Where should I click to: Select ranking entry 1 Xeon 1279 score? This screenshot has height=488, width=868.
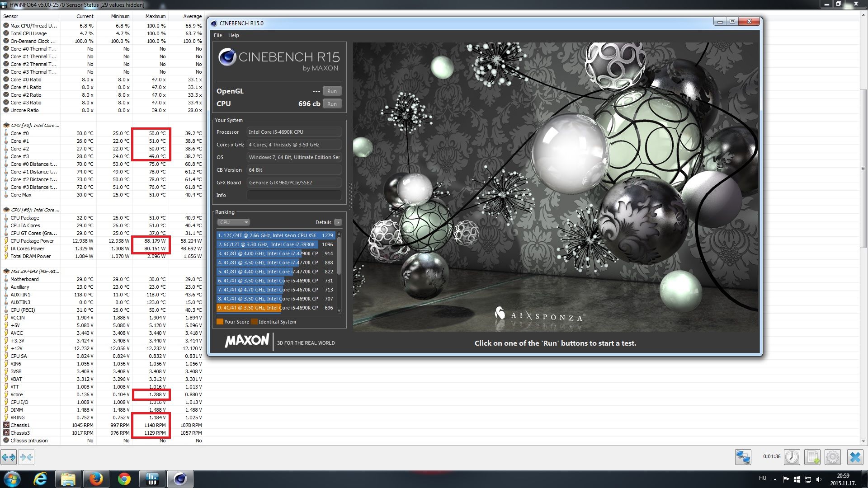coord(275,235)
